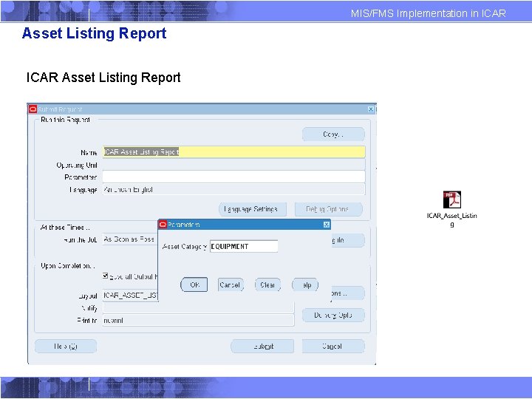Open the ICAR_Asset_Listing PDF icon
Screen dimensions: 532x399
452,199
